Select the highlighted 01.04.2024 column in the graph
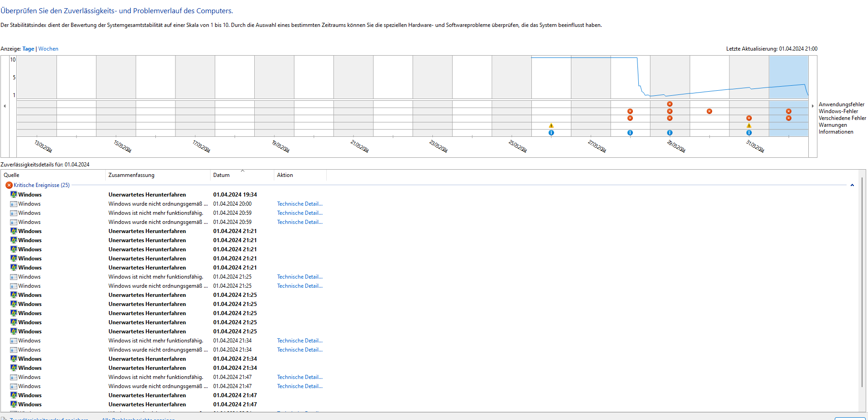Screen dimensions: 868x420 click(789, 78)
